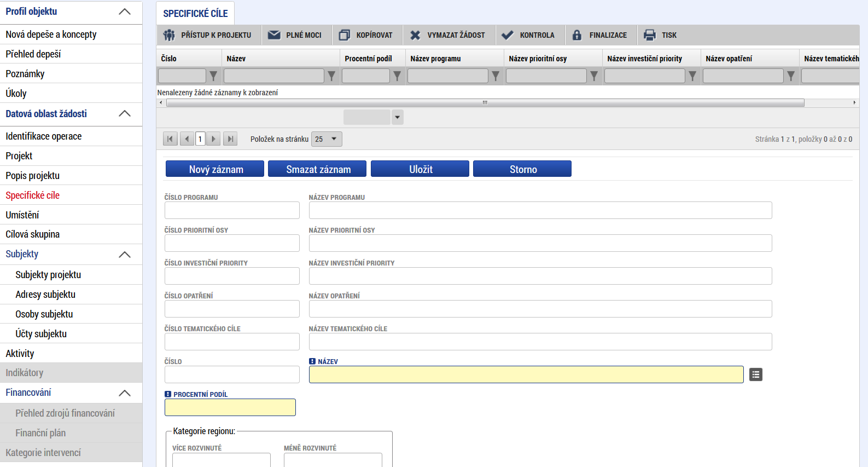
Task: Focus the Číslo programu field
Action: pos(232,210)
